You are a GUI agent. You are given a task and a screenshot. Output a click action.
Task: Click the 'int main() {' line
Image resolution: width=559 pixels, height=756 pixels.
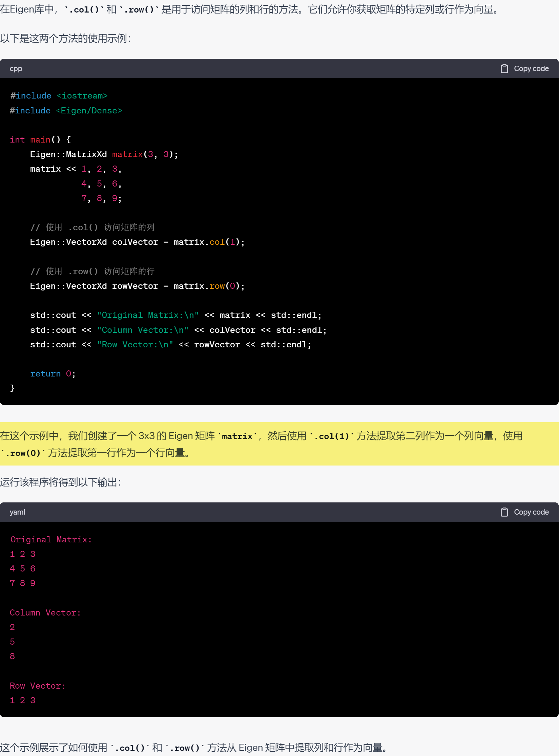[40, 140]
